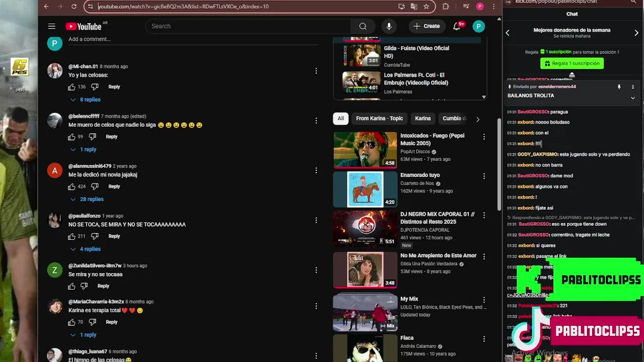Open options for the belenncfffff comment
This screenshot has width=644, height=362.
(316, 121)
